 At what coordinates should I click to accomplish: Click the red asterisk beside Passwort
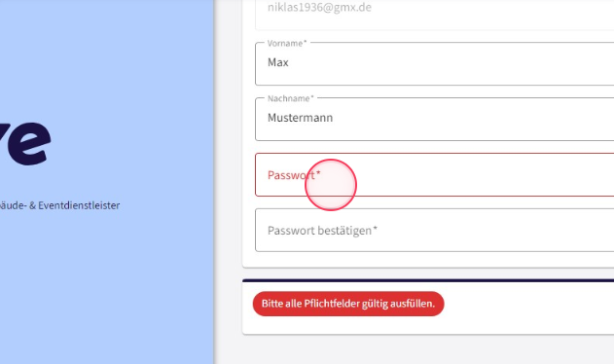click(318, 173)
